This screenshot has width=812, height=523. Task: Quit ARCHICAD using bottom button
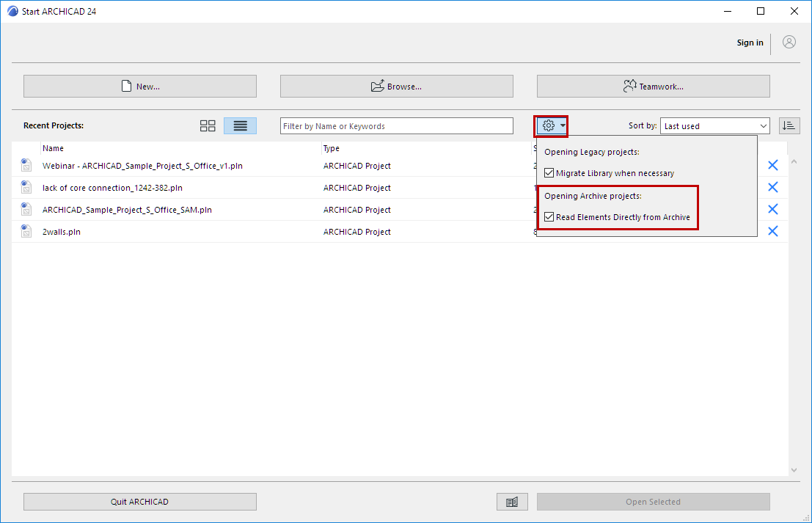[140, 502]
